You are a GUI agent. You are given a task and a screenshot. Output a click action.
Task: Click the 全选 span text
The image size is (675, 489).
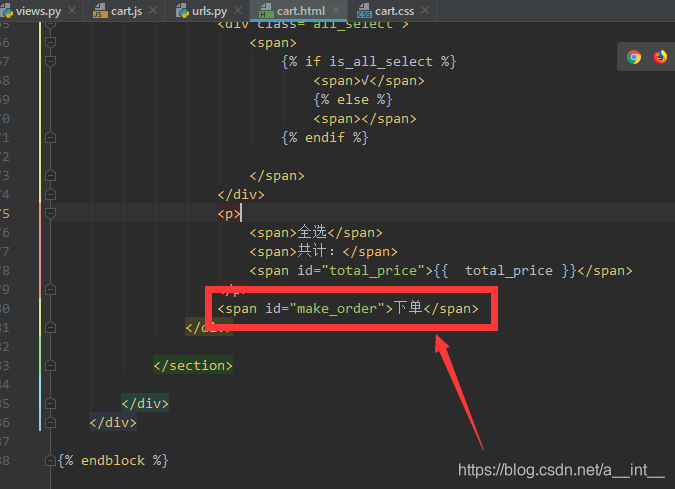coord(312,232)
